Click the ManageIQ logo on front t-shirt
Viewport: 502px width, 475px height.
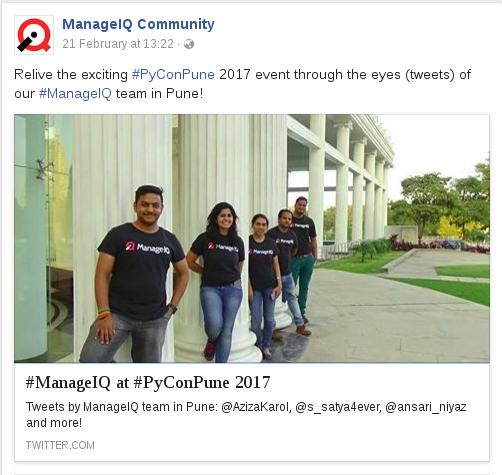point(148,247)
